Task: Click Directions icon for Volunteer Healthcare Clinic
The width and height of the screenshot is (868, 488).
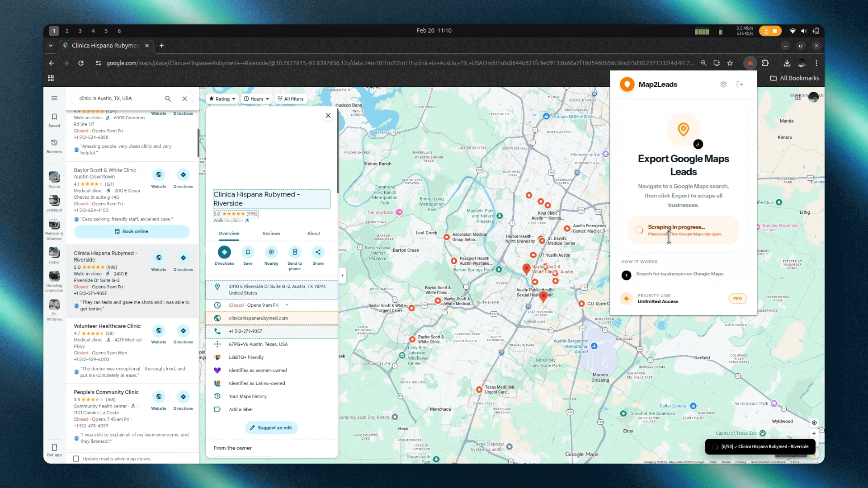Action: coord(183,331)
